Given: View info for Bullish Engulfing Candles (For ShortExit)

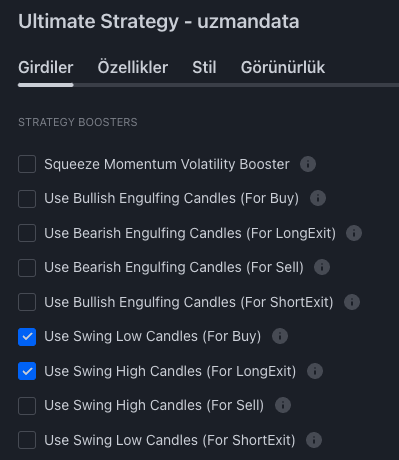Looking at the screenshot, I should click(352, 302).
